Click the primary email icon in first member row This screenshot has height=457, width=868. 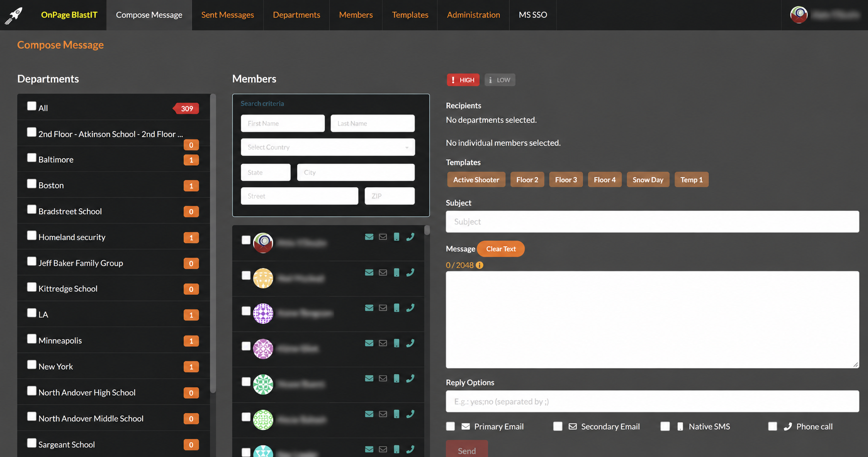[369, 237]
